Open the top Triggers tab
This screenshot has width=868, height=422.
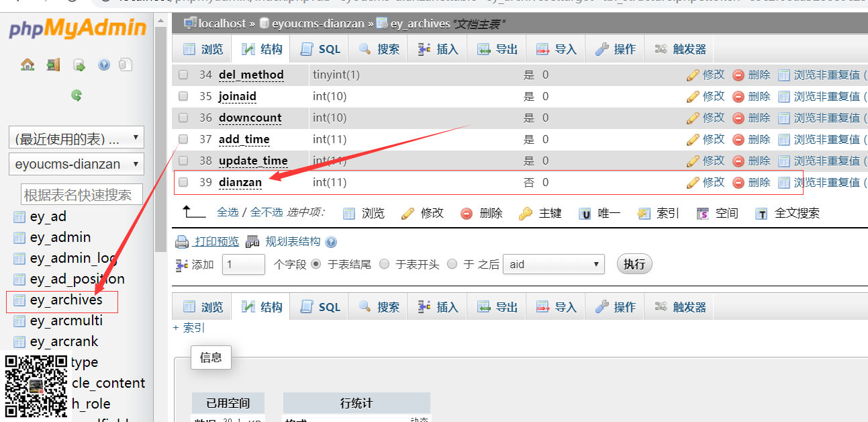681,49
